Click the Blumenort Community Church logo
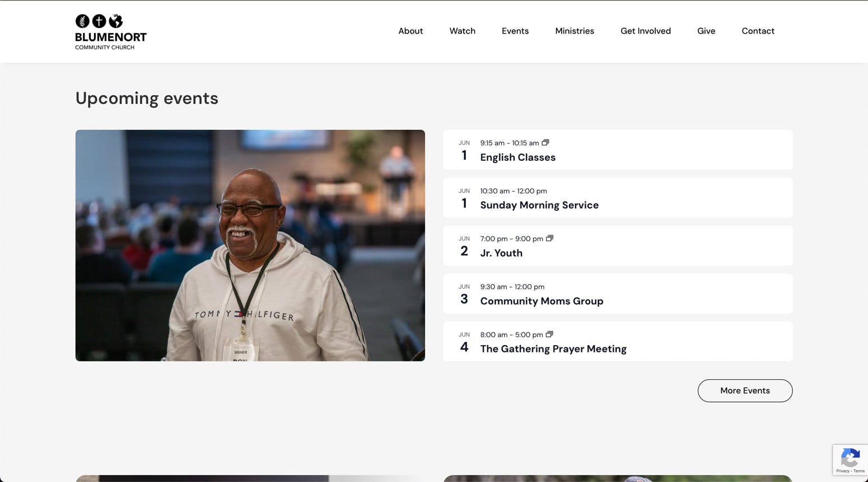Screen dimensions: 868x482 click(111, 32)
